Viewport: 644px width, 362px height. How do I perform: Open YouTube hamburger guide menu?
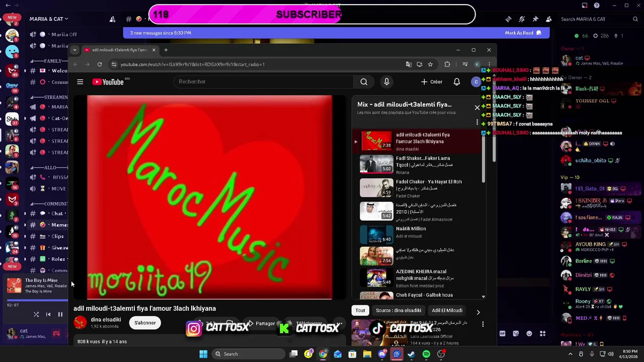coord(80,82)
